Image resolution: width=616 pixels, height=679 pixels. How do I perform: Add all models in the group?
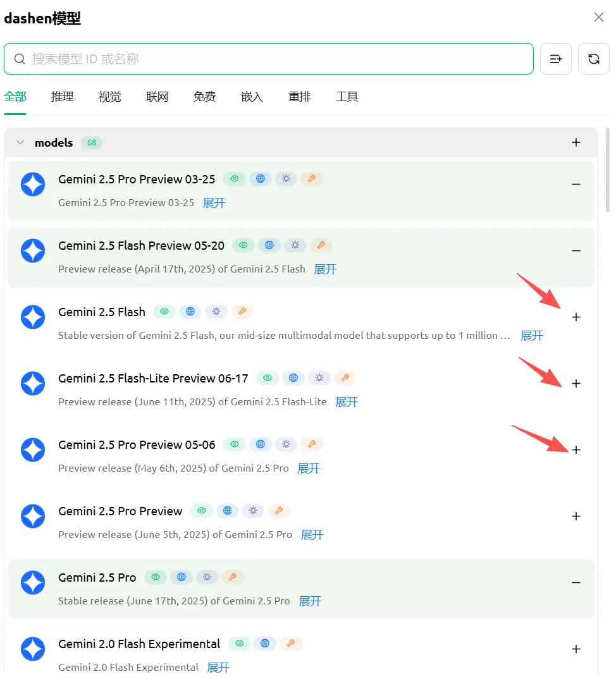(x=576, y=143)
